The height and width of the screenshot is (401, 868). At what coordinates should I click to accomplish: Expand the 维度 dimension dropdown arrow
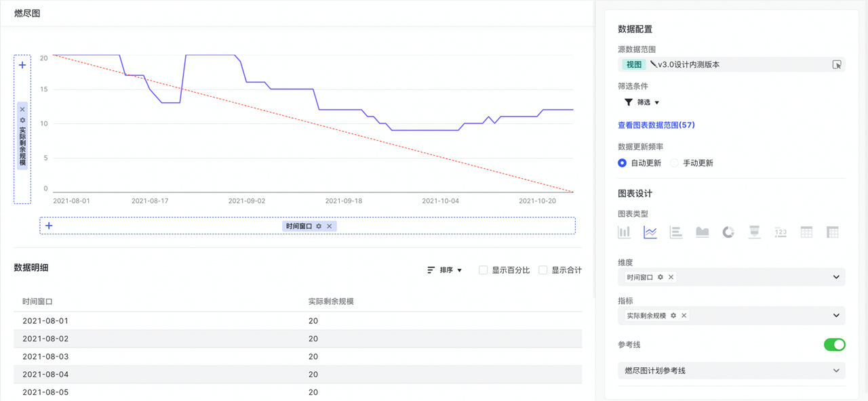click(836, 277)
